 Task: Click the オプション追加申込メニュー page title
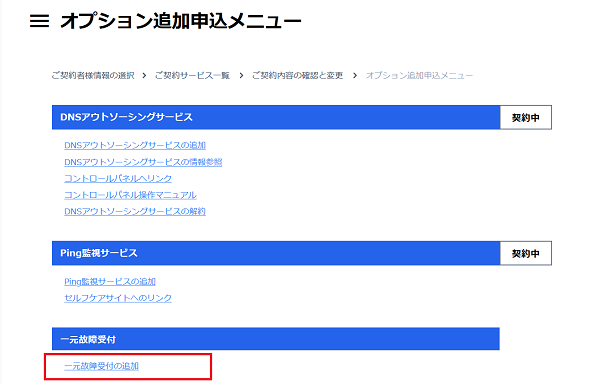point(181,21)
